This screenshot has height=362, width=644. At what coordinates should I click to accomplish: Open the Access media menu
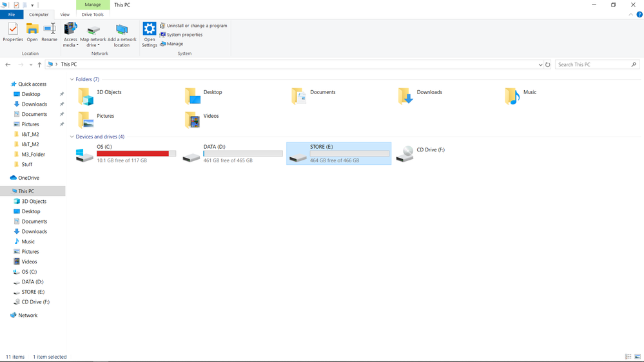(x=70, y=35)
